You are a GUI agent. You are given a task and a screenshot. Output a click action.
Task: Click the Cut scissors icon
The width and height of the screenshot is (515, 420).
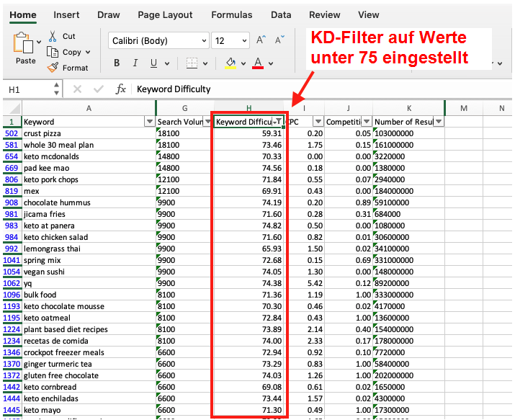53,36
